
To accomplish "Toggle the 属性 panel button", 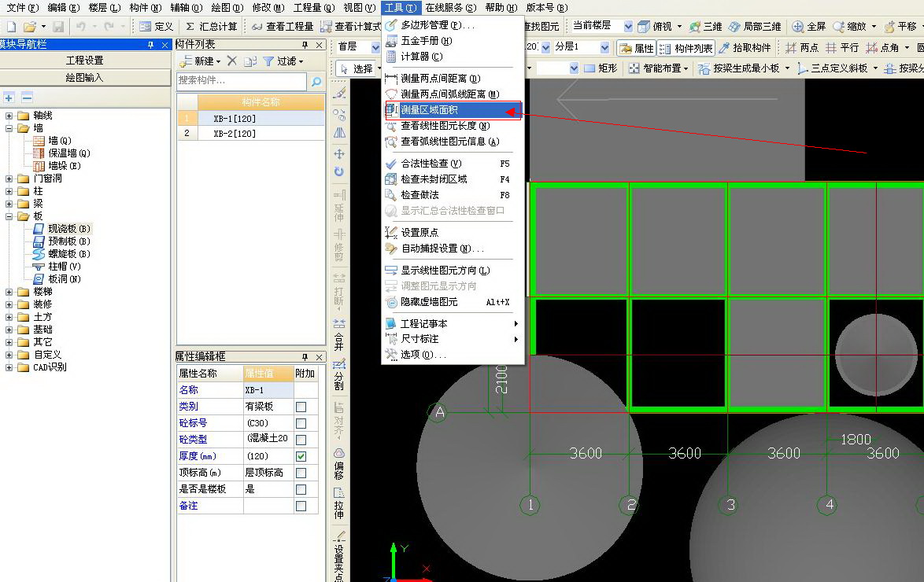I will tap(637, 48).
